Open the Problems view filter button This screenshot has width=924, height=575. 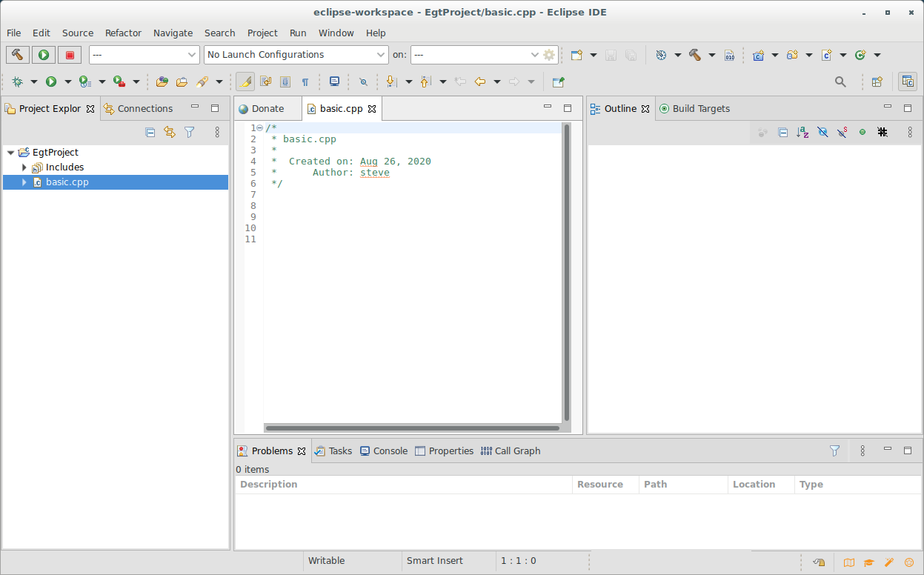click(x=834, y=451)
